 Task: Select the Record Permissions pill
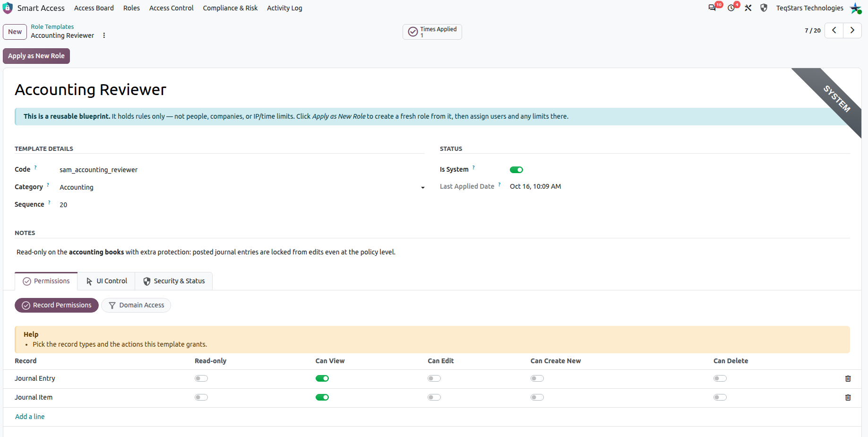[x=57, y=305]
